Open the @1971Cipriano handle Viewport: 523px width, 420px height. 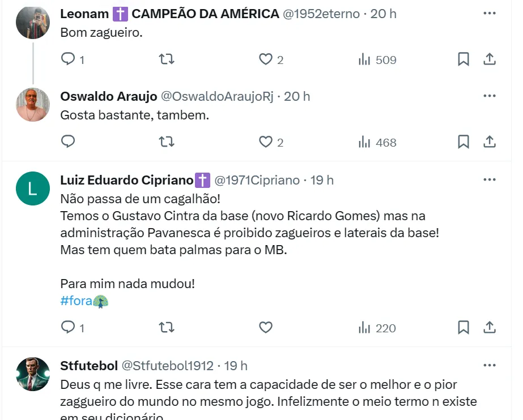(257, 180)
